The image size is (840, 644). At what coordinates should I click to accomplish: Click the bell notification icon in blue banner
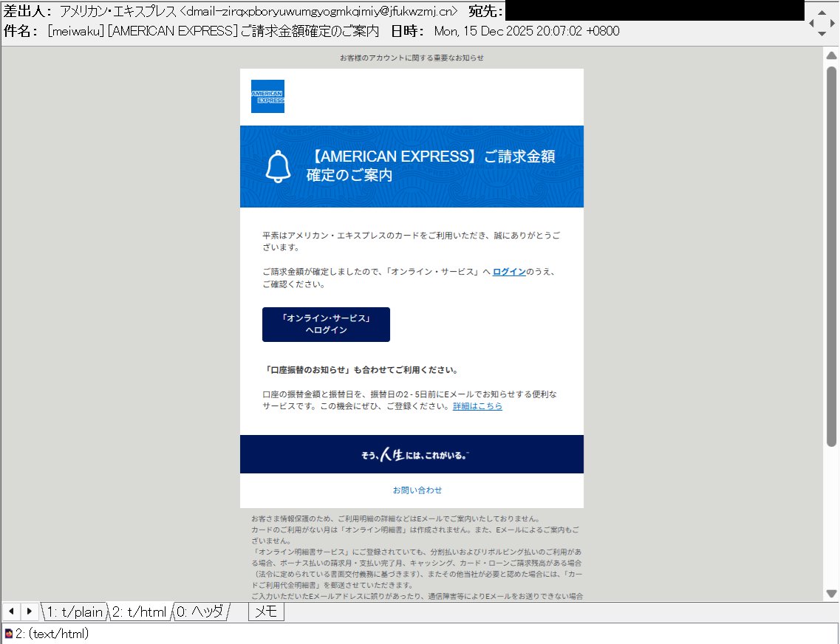(x=278, y=166)
